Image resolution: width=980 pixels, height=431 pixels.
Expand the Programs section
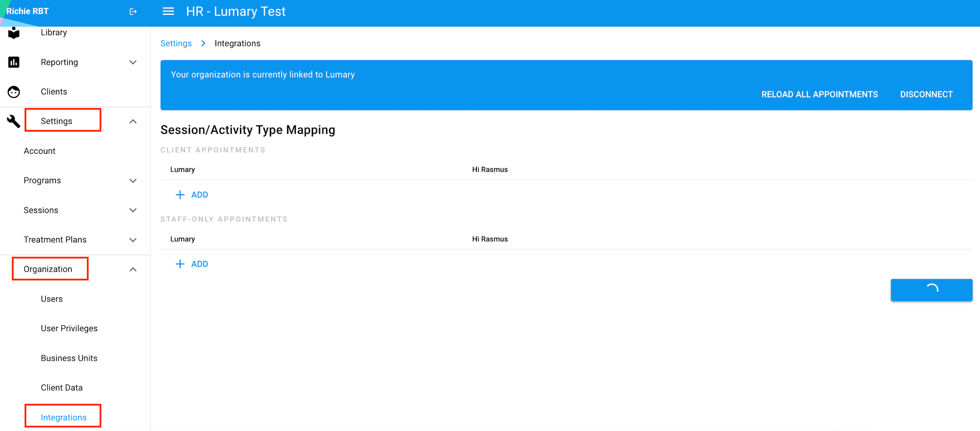tap(133, 180)
